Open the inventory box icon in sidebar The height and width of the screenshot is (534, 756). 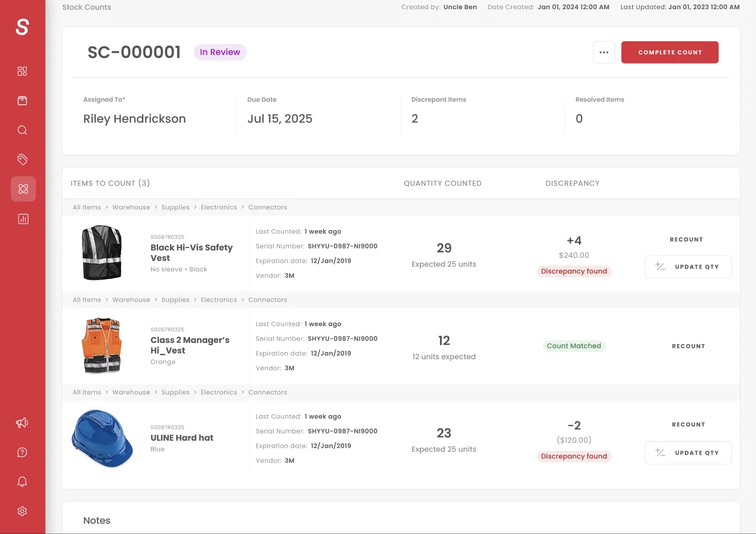click(22, 100)
